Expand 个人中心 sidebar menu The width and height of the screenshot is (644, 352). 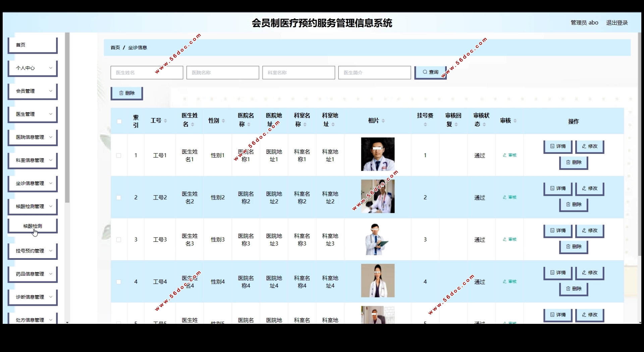tap(33, 68)
